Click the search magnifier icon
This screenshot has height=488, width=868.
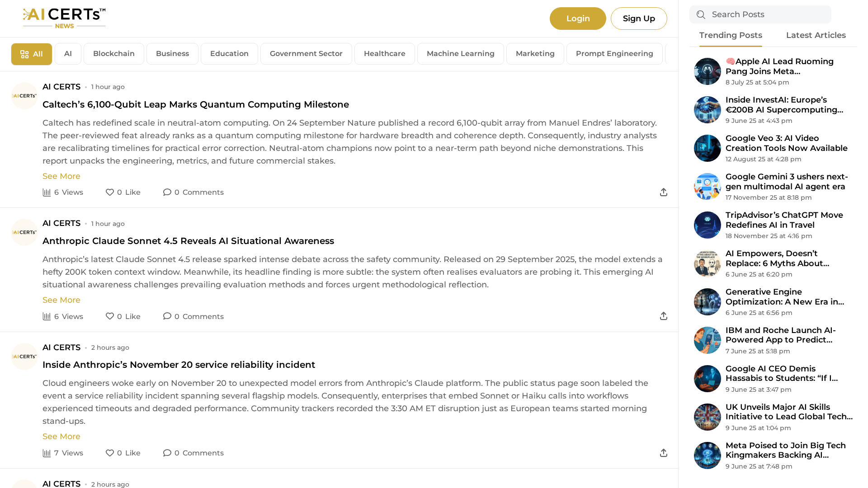tap(701, 15)
